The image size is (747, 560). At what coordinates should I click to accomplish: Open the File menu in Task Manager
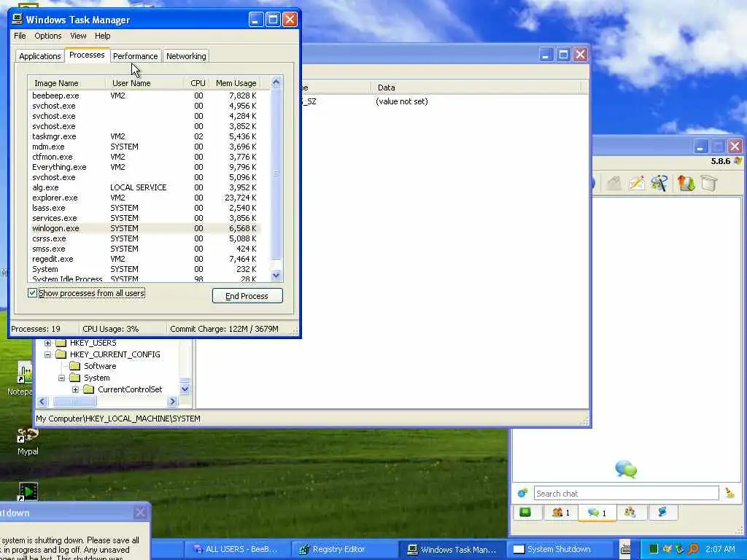tap(20, 36)
